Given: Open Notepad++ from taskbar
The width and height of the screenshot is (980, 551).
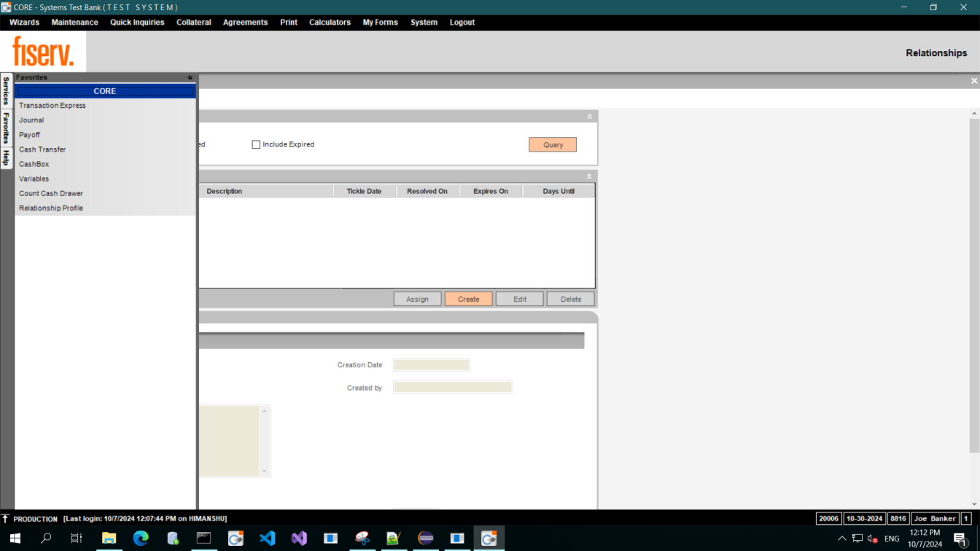Looking at the screenshot, I should tap(394, 539).
